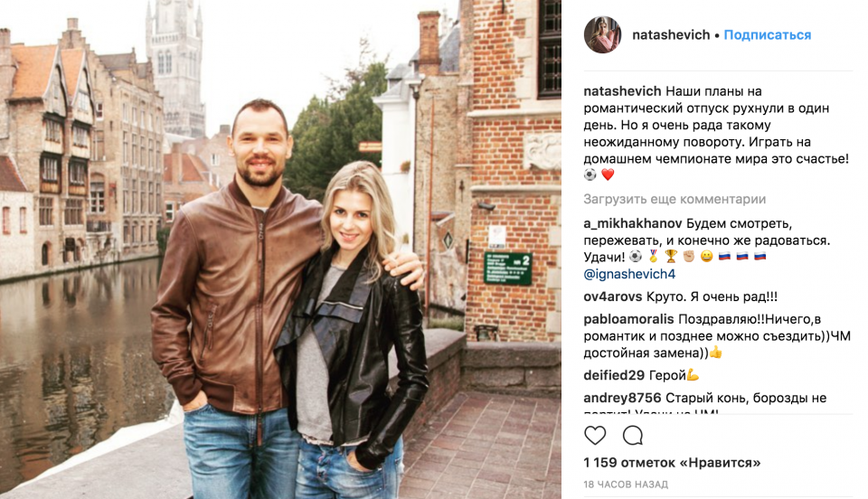Click the flexed arm emoji after Герой
Viewport: 868px width, 499px height.
coord(693,375)
